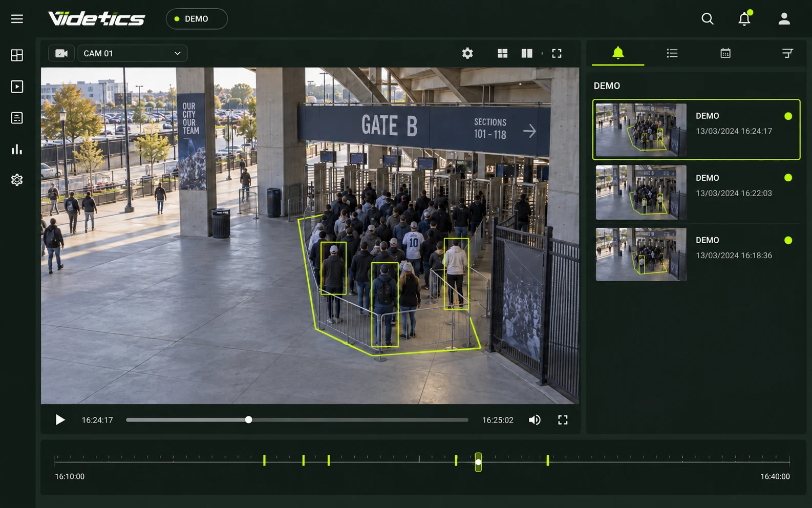Click the video seek bar handle
Image resolution: width=812 pixels, height=508 pixels.
click(x=248, y=420)
